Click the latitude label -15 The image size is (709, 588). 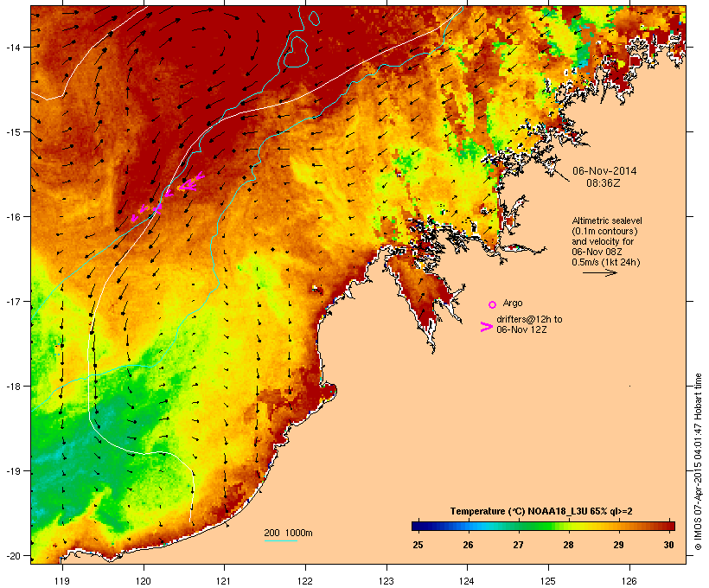[x=13, y=132]
